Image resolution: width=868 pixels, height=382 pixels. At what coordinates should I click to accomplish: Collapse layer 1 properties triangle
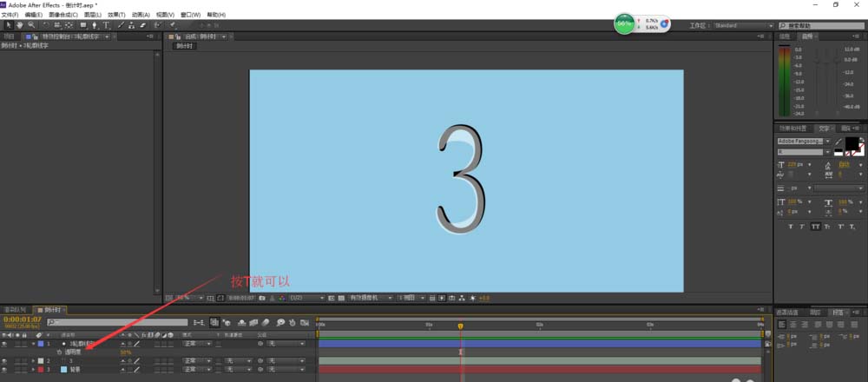(x=33, y=344)
